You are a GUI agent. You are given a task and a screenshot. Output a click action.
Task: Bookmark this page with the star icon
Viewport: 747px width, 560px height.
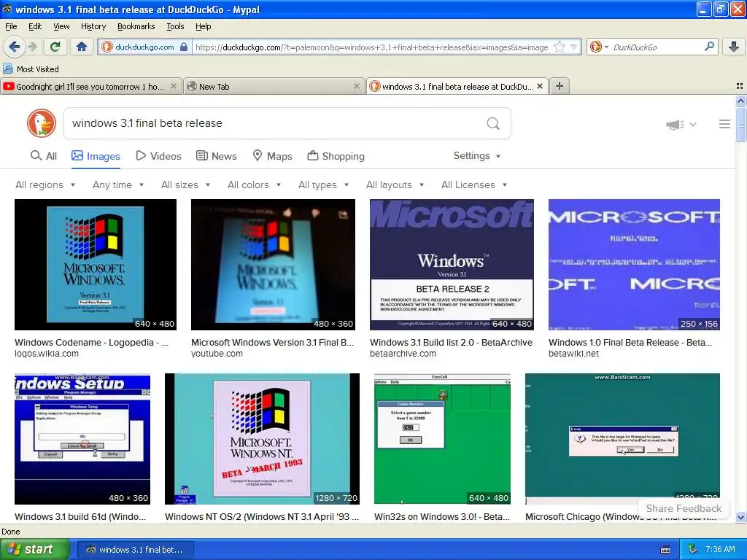(560, 47)
